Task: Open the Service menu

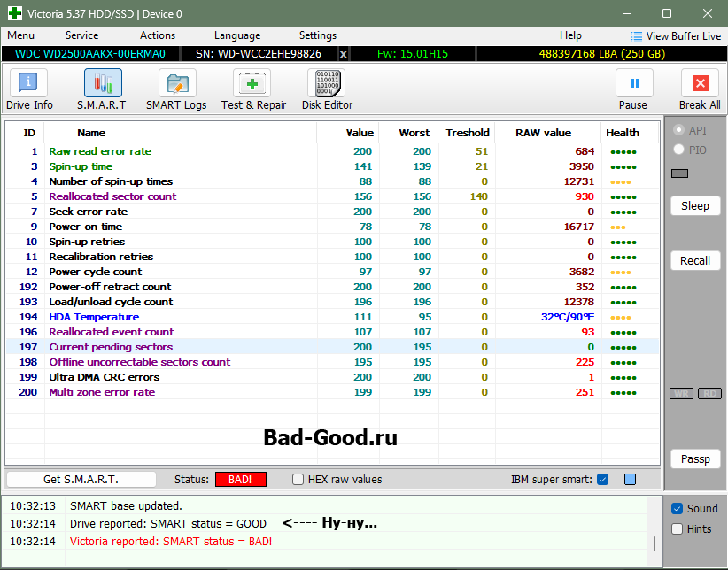Action: point(81,35)
